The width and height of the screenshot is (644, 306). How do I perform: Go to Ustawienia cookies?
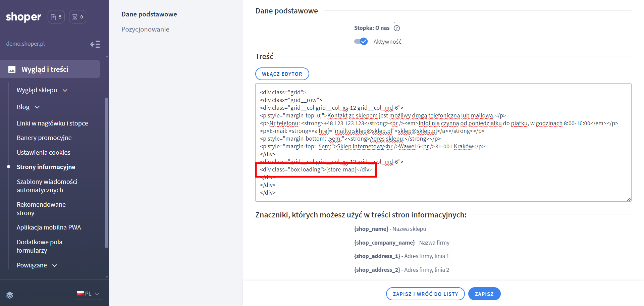(x=44, y=153)
